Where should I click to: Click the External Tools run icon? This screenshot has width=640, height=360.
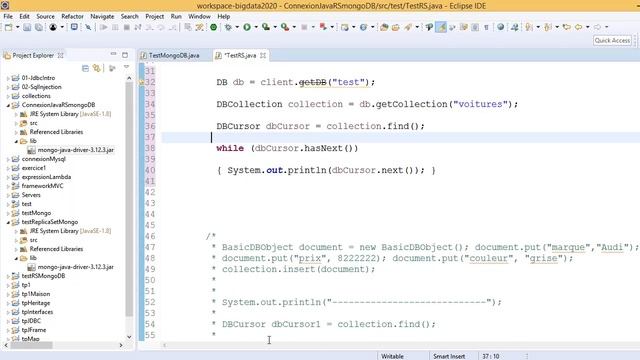(x=285, y=27)
